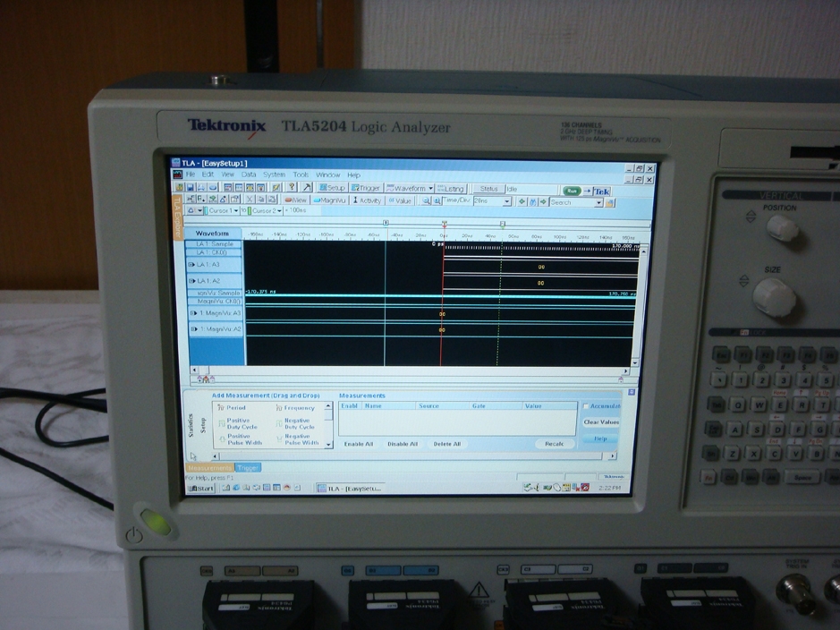Viewport: 840px width, 630px height.
Task: Click the binoculars search icon
Action: 532,202
